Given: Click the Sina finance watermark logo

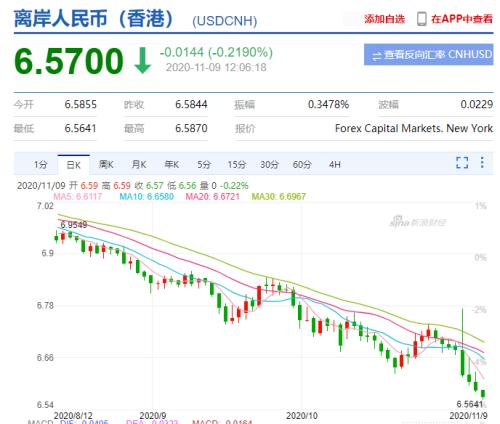Looking at the screenshot, I should click(x=418, y=221).
